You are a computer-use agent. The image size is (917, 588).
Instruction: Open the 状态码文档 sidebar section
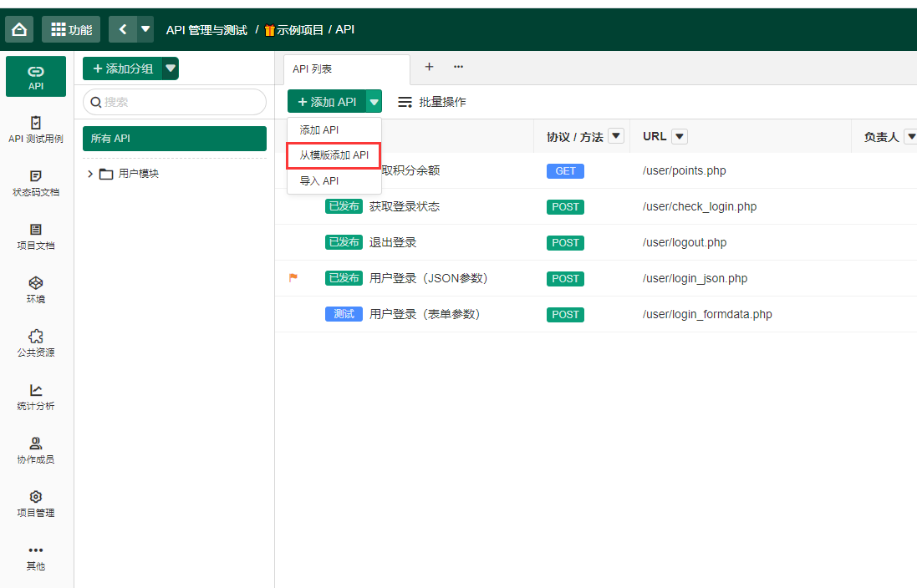tap(35, 183)
